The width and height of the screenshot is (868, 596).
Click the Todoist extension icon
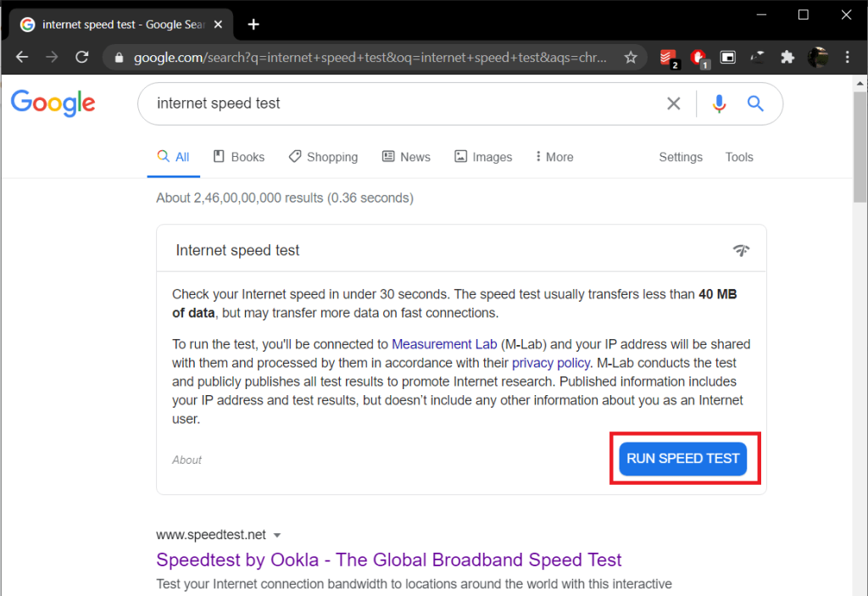667,58
